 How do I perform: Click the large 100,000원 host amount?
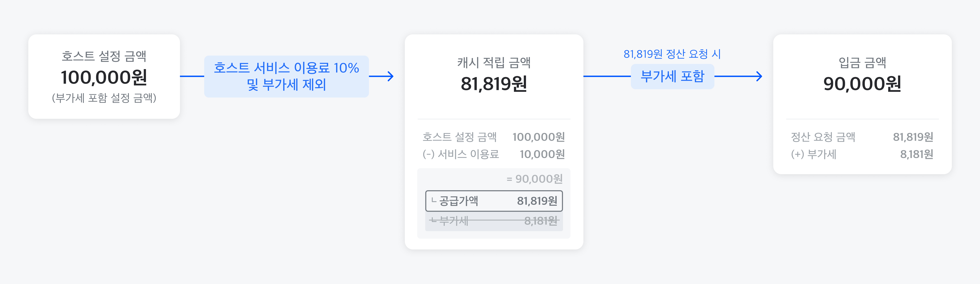(x=104, y=78)
